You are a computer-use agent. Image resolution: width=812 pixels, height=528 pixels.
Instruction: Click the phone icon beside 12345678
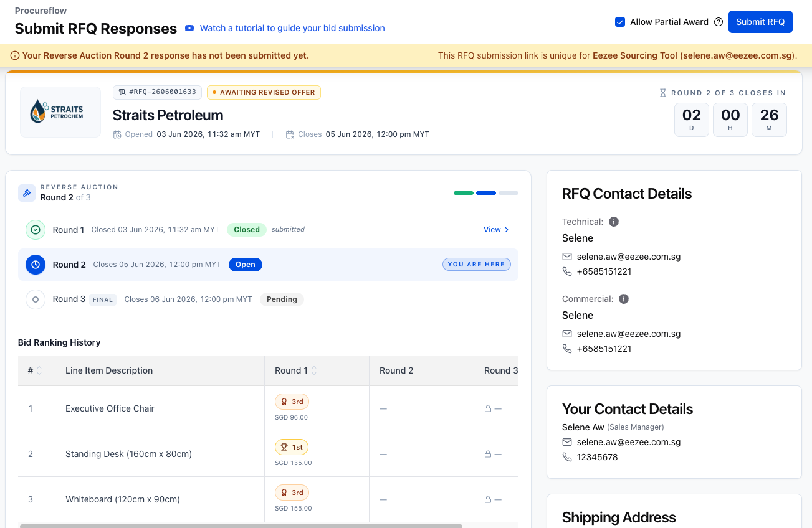coord(567,457)
